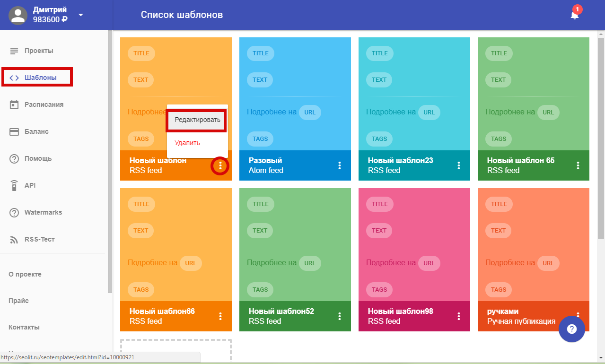
Task: Go to the Контакты page
Action: coord(24,327)
